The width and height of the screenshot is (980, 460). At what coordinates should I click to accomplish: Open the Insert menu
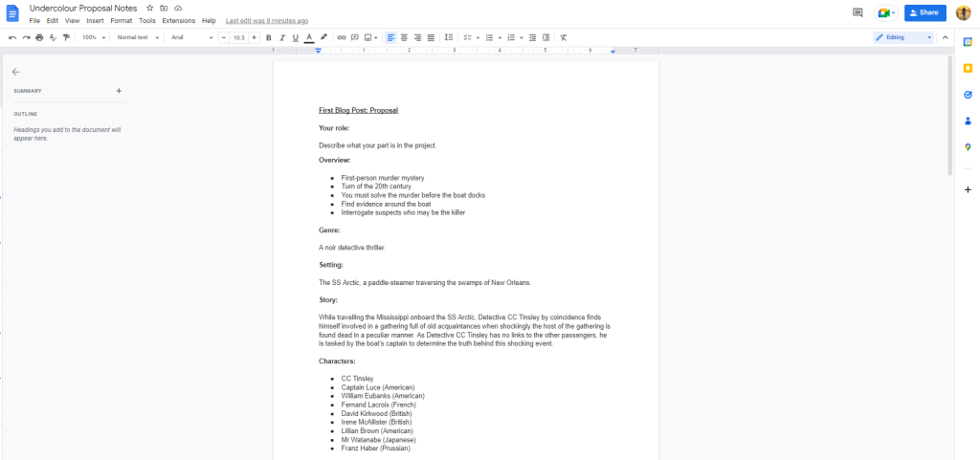point(95,20)
